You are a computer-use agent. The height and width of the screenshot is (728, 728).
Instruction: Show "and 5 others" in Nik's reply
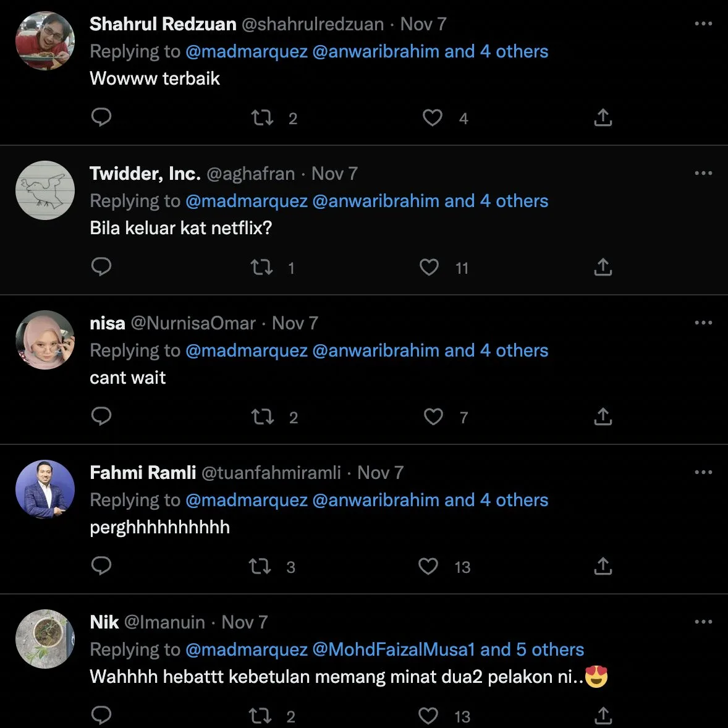point(532,650)
